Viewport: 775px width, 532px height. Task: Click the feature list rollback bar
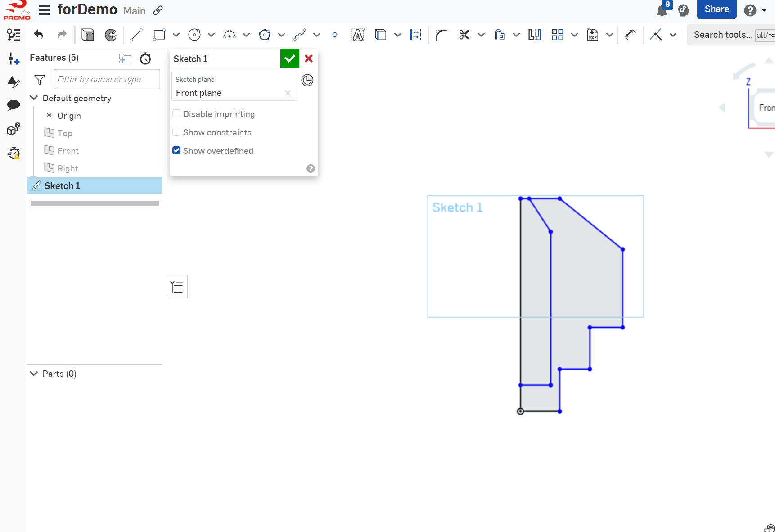(x=95, y=203)
